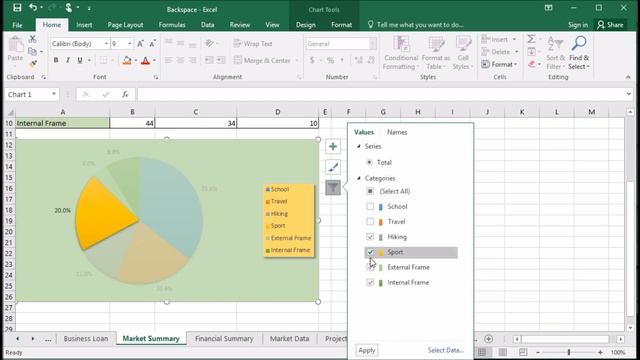640x360 pixels.
Task: Increase font size
Action: point(140,43)
